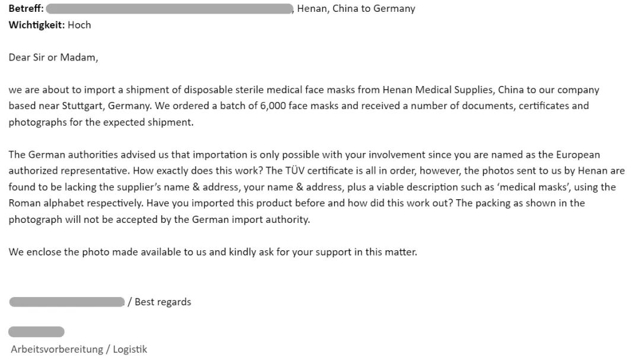This screenshot has width=641, height=364.
Task: Click the redacted sender name bar above Arbeitsvorbereitung
Action: 36,332
